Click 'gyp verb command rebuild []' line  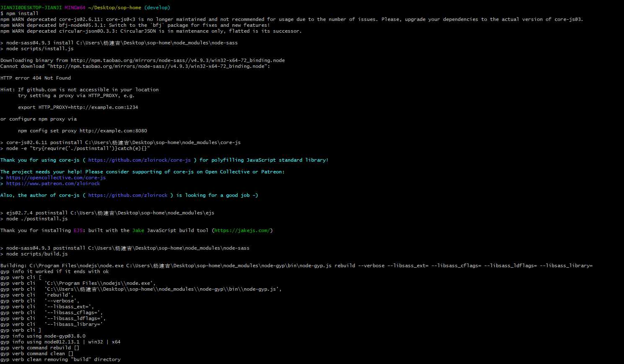[40, 348]
